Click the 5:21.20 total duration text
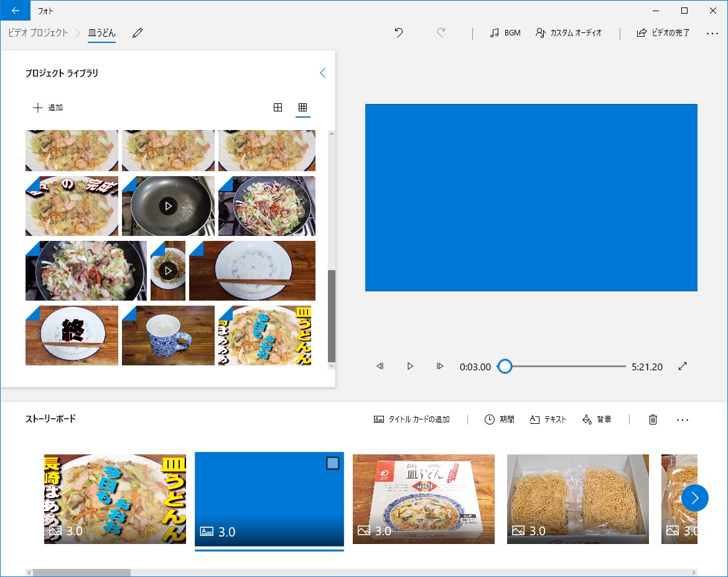Screen dimensions: 728x577 click(646, 367)
